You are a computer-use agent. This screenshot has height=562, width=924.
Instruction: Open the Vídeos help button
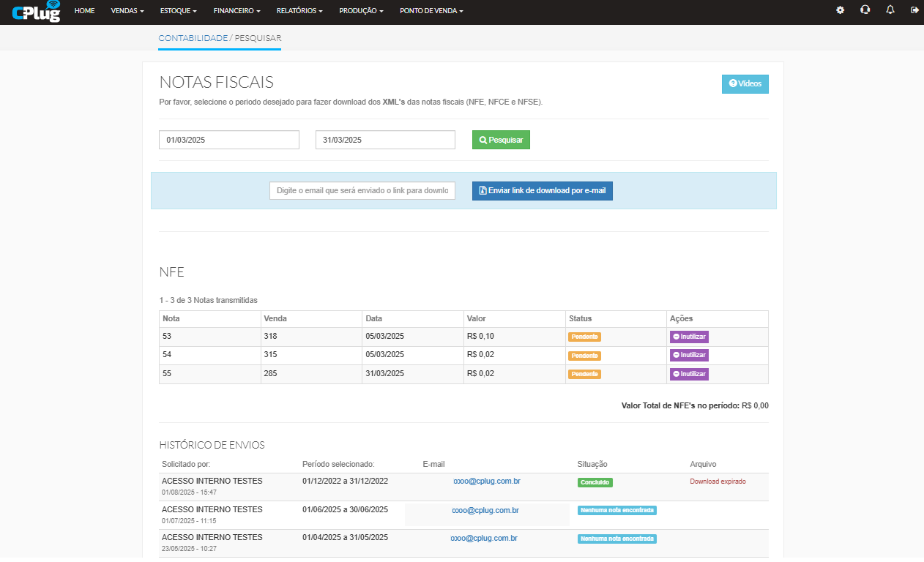coord(745,84)
